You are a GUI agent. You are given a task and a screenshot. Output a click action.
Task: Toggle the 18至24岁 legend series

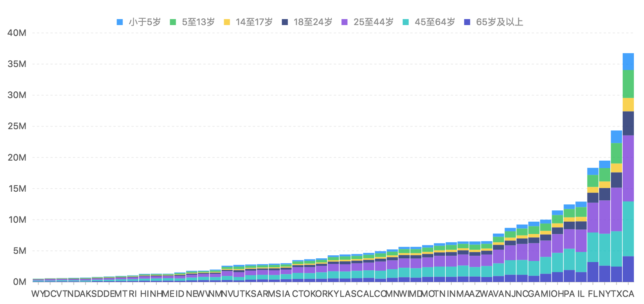point(307,22)
